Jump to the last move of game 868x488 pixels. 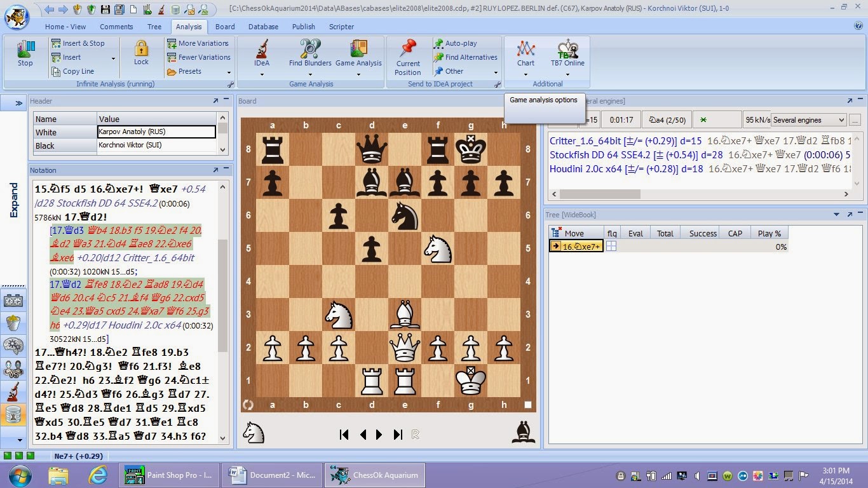coord(398,435)
